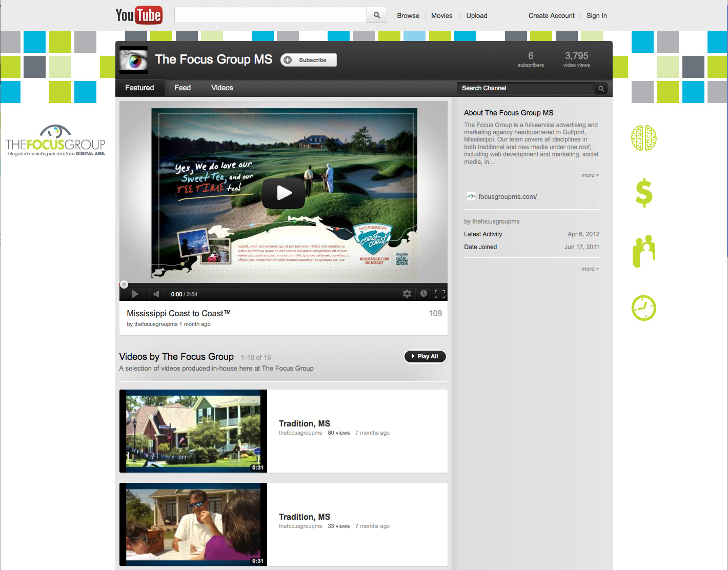Open Tradition, MS title with 33 views
The image size is (728, 570).
point(305,517)
